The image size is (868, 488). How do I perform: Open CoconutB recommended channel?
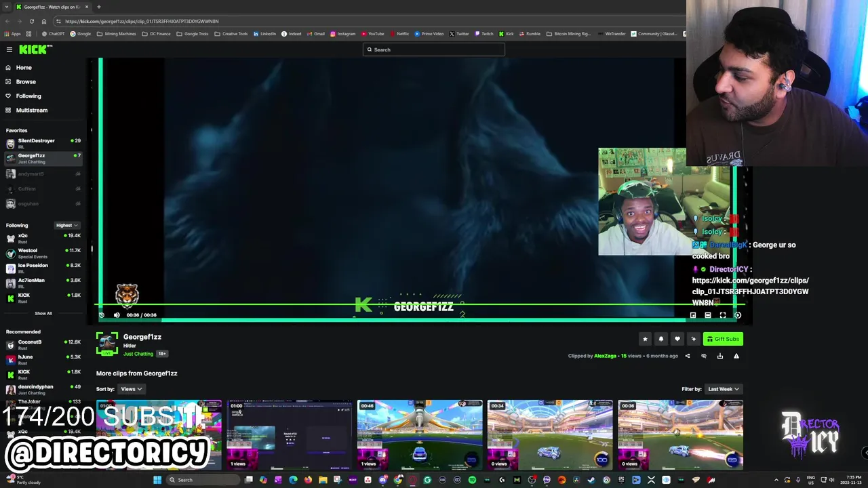tap(43, 344)
